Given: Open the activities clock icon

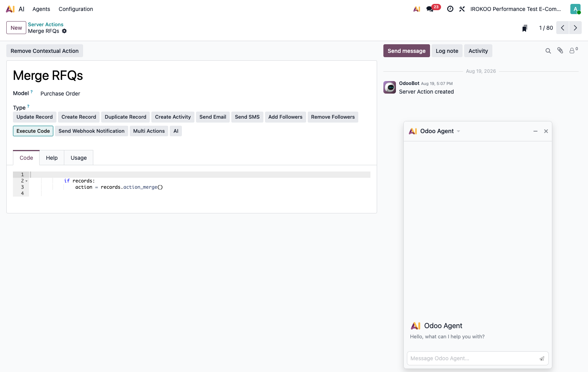Looking at the screenshot, I should coord(450,9).
